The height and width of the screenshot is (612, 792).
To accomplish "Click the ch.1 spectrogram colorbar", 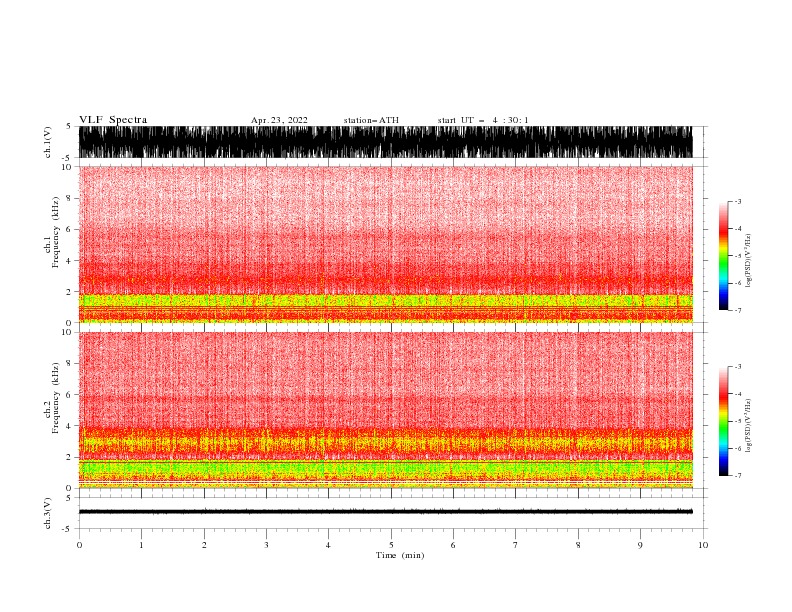I will pos(723,256).
